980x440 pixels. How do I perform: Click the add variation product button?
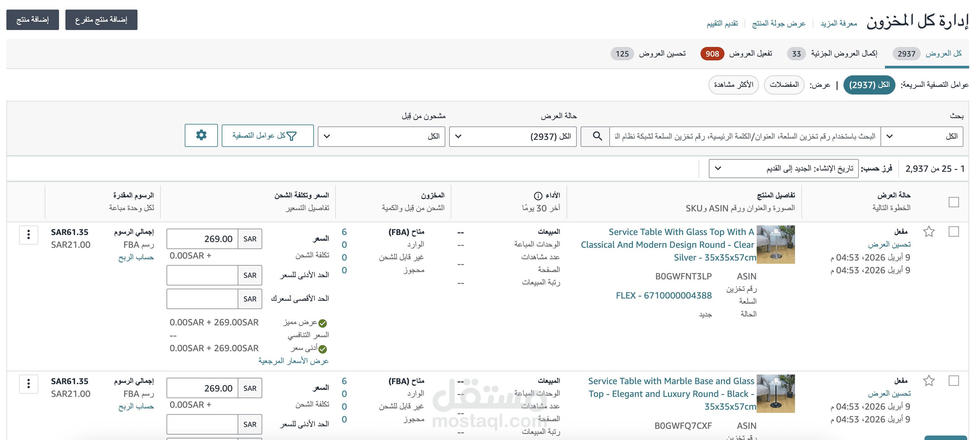click(101, 20)
